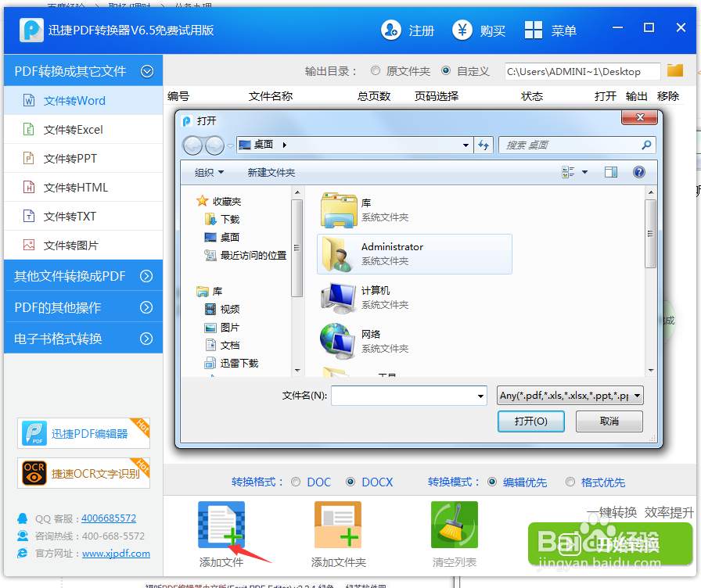
Task: Click the 添加文件 icon
Action: click(x=221, y=525)
